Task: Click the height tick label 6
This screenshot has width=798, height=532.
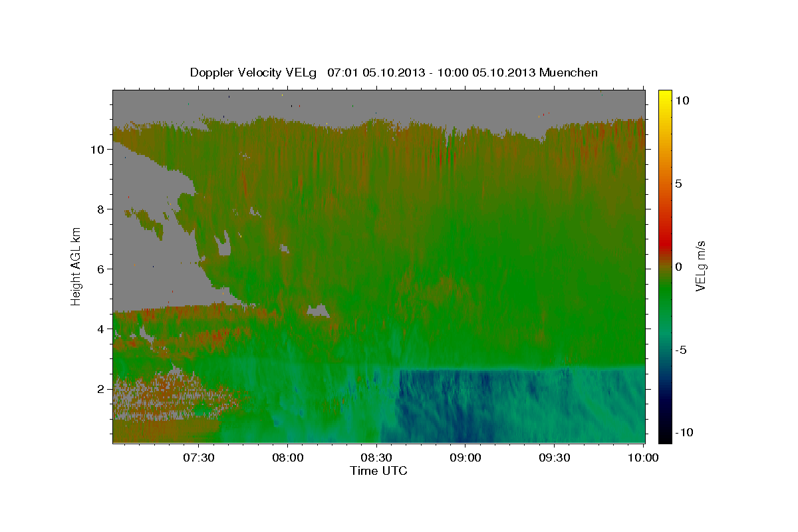Action: pos(101,269)
